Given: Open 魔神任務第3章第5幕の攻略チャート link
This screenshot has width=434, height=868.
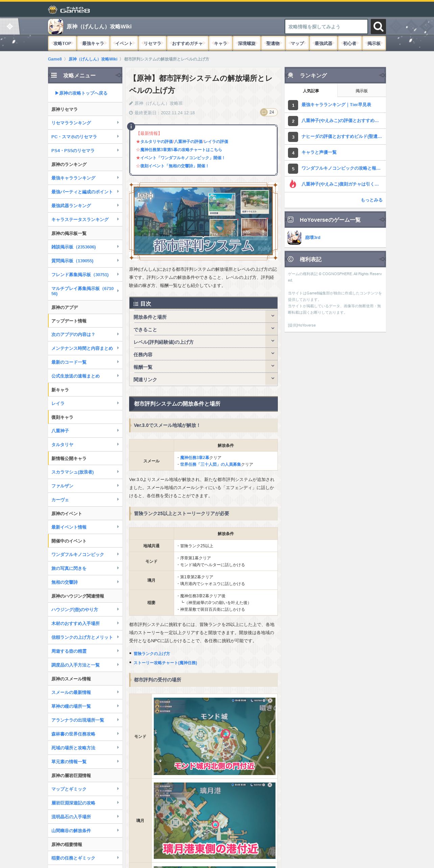Looking at the screenshot, I should click(x=181, y=150).
